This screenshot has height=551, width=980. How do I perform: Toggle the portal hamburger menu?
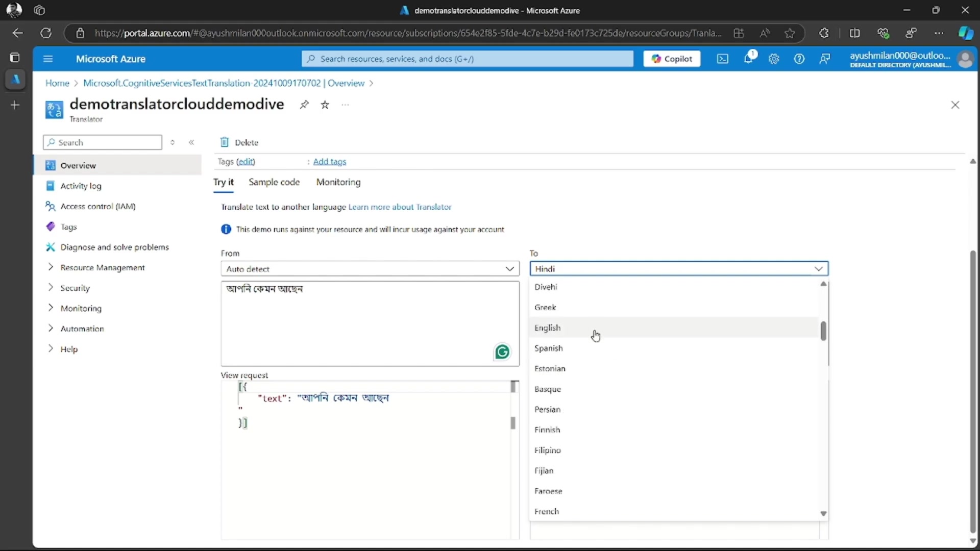48,59
